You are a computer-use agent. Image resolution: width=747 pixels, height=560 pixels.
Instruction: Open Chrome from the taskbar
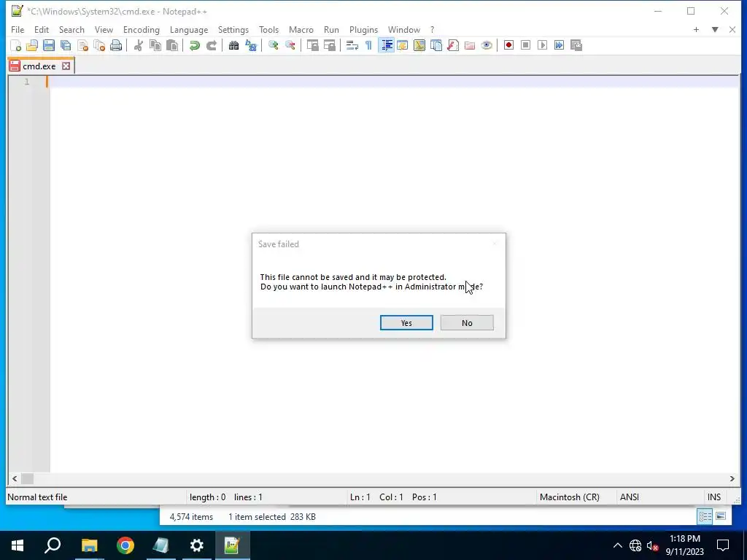point(125,545)
